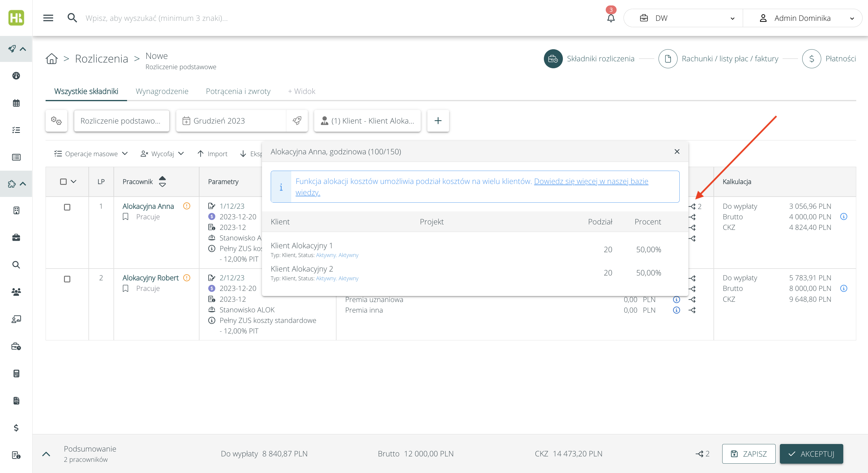Expand the Operacje masowe dropdown

(x=91, y=154)
